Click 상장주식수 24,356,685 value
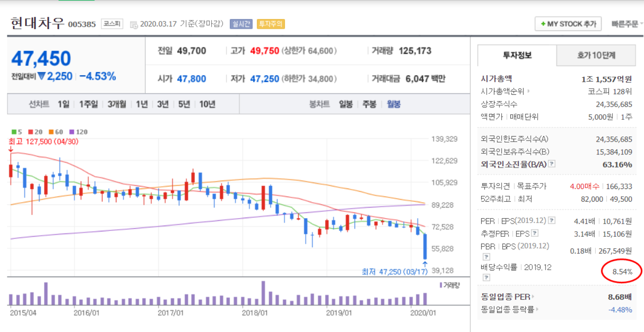Viewport: 644px width, 332px height. tap(614, 104)
